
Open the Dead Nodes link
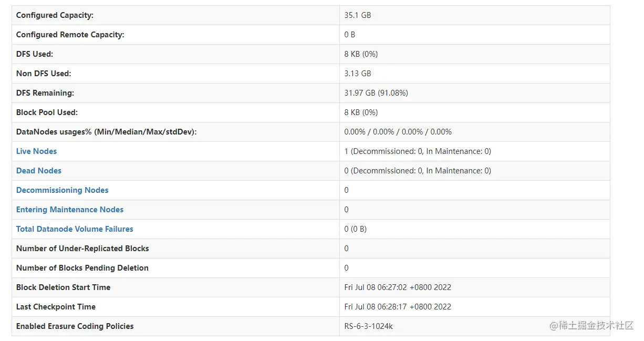coord(39,171)
